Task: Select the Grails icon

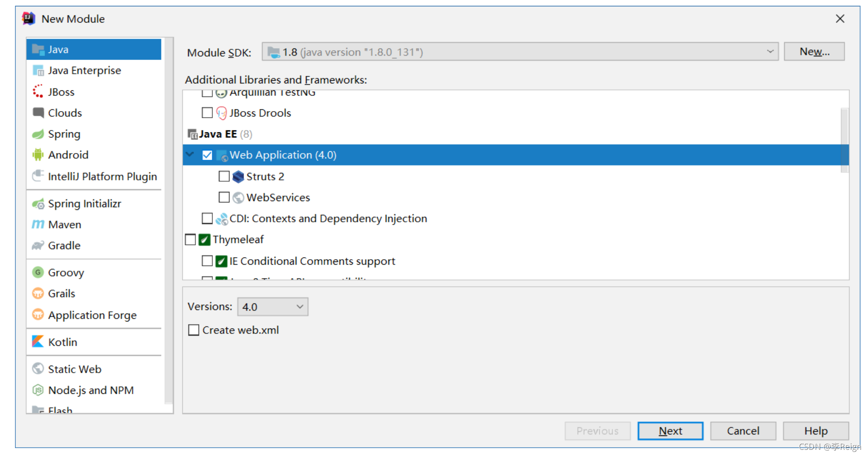Action: pyautogui.click(x=38, y=293)
